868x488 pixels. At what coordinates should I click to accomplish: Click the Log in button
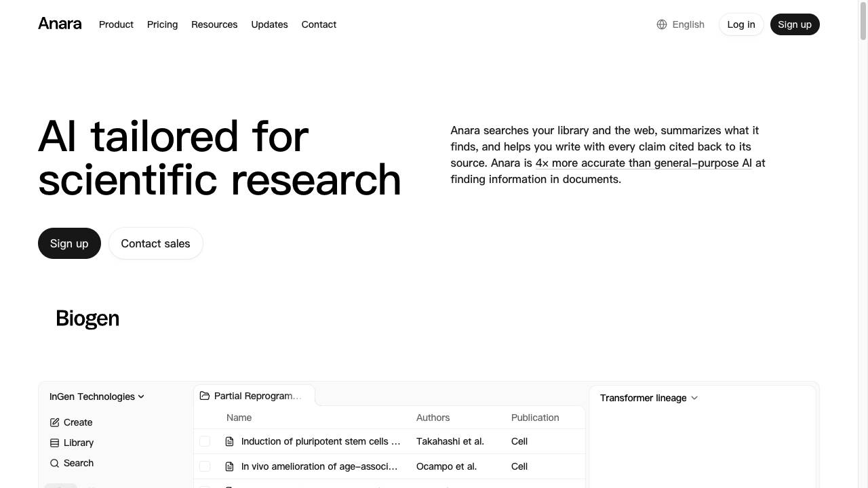(x=741, y=24)
